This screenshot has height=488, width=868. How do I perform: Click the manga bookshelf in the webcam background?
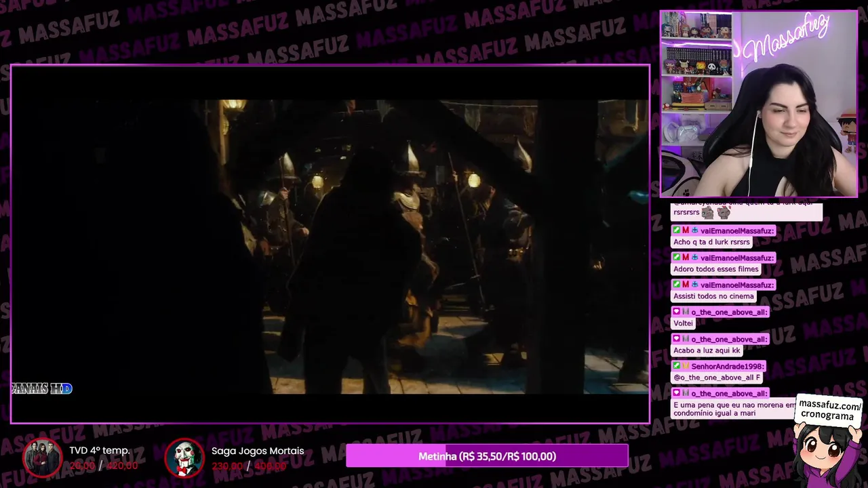(696, 60)
